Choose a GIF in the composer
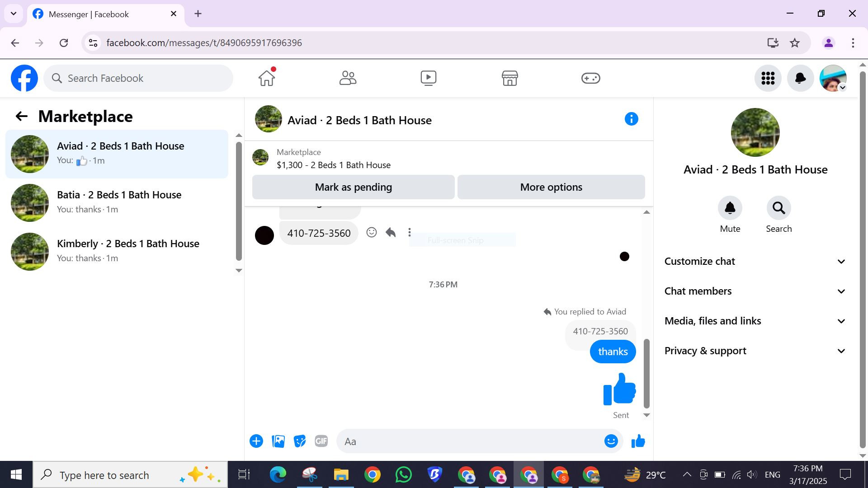The width and height of the screenshot is (868, 488). pyautogui.click(x=321, y=441)
